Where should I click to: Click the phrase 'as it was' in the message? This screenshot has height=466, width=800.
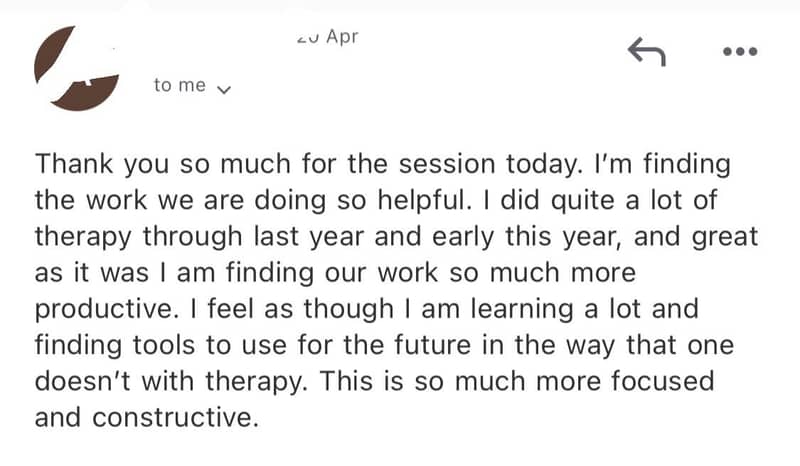click(92, 273)
